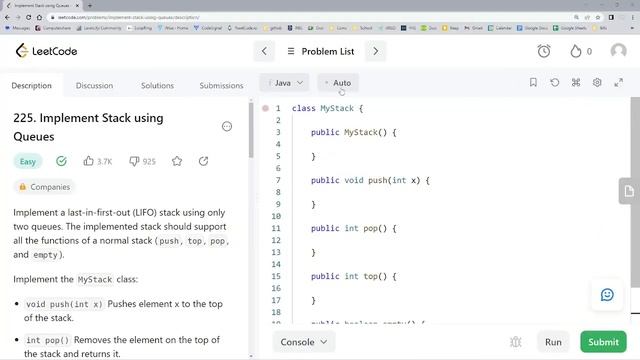
Task: Click the browser address bar
Action: 310,17
